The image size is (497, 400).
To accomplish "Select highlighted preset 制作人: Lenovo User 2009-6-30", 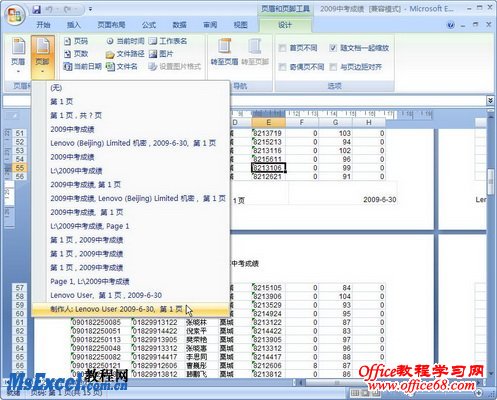I will point(131,309).
